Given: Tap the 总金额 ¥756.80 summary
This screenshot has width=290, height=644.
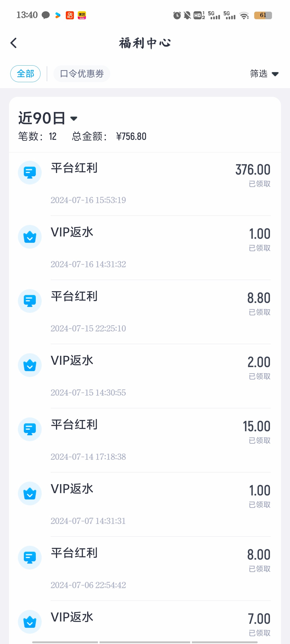Looking at the screenshot, I should [109, 136].
